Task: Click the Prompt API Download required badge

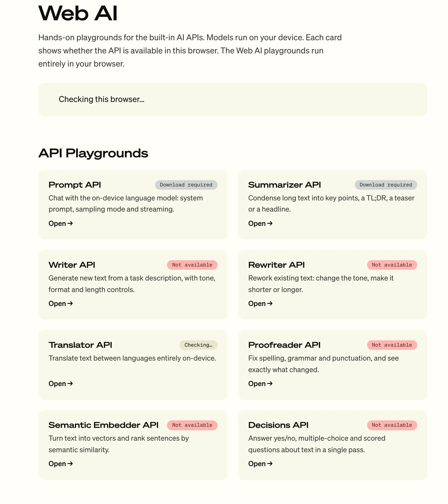Action: pos(186,185)
